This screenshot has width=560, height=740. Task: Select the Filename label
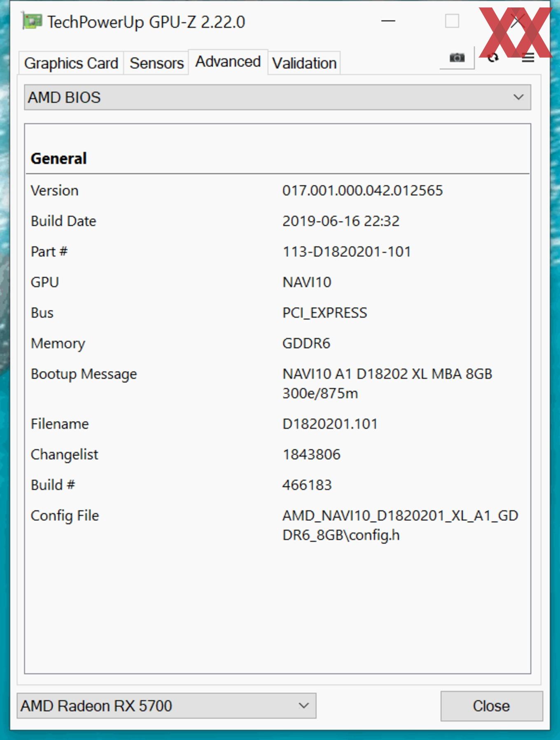[x=60, y=424]
